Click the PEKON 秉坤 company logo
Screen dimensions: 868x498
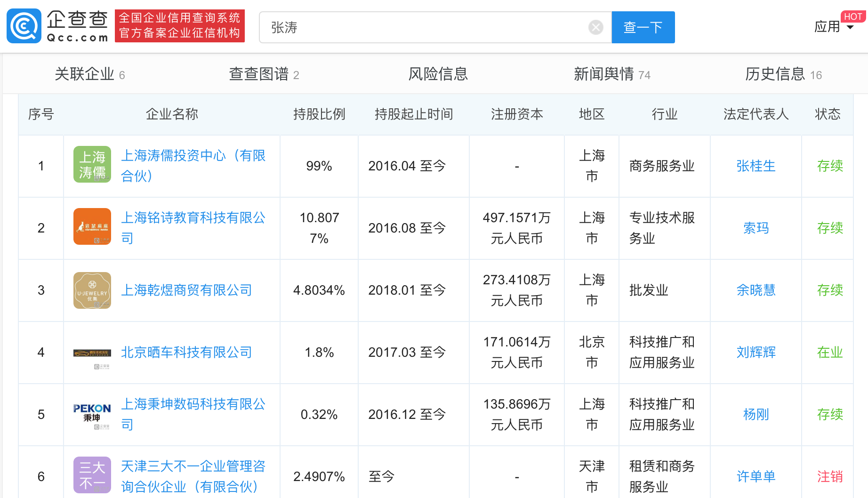[92, 413]
